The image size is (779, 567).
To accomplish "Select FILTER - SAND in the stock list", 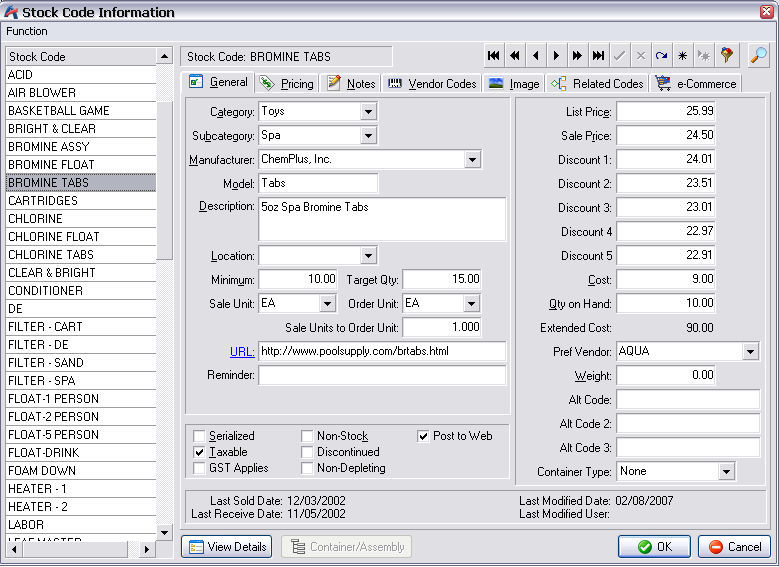I will pos(81,362).
